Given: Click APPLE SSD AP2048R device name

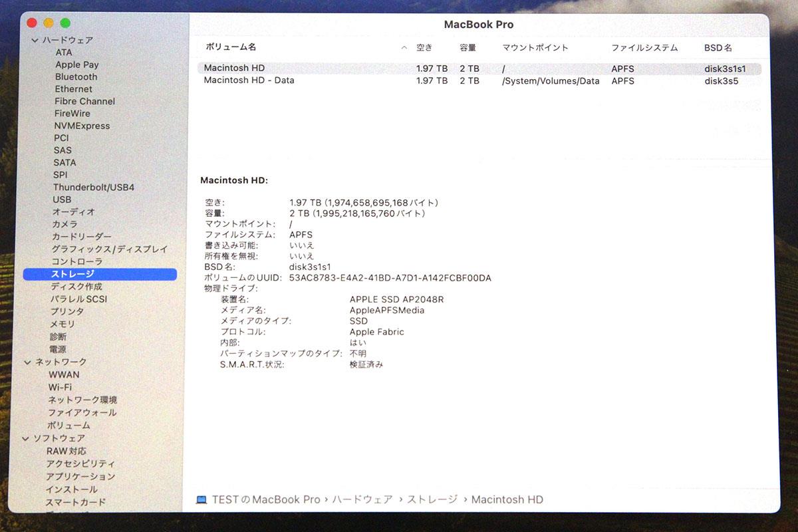Looking at the screenshot, I should click(396, 299).
